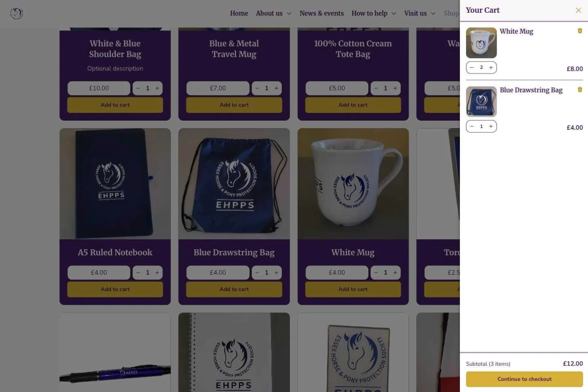Image resolution: width=588 pixels, height=392 pixels.
Task: Decrease quantity of 100% Cotton Cream Tote Bag
Action: (376, 88)
